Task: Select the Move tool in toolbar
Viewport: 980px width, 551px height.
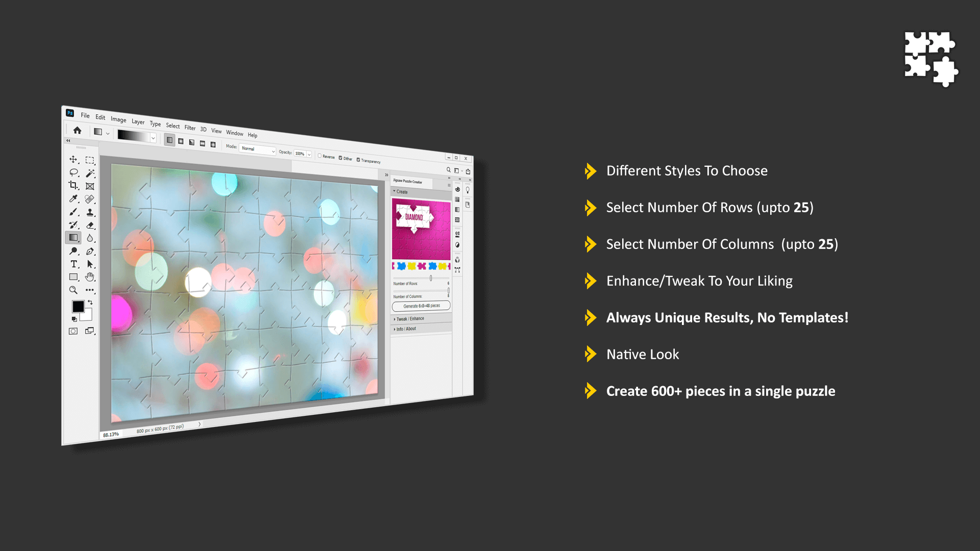Action: pyautogui.click(x=74, y=160)
